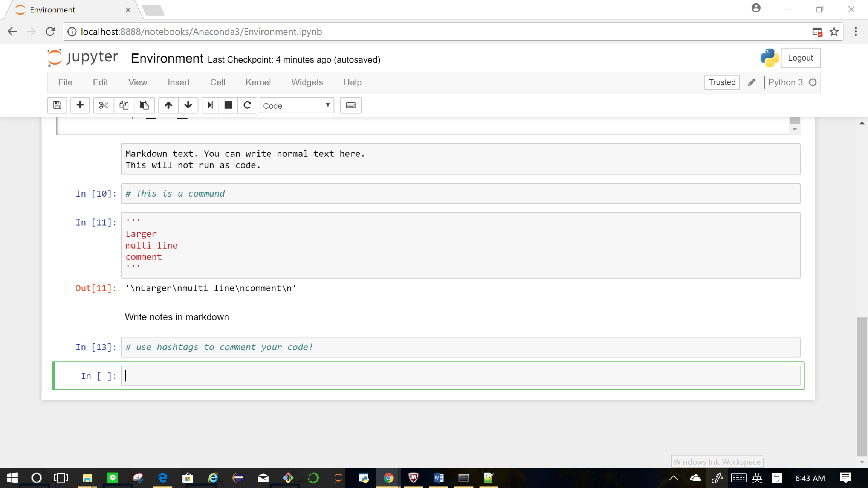Cut selected cells with the scissors icon
The height and width of the screenshot is (488, 868).
click(x=103, y=105)
